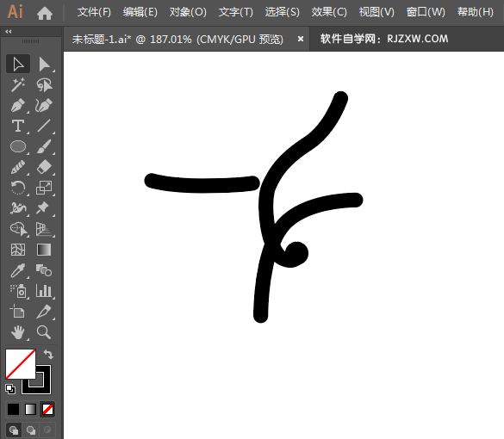Select the Zoom magnifier tool
Viewport: 504px width, 439px height.
click(x=44, y=332)
